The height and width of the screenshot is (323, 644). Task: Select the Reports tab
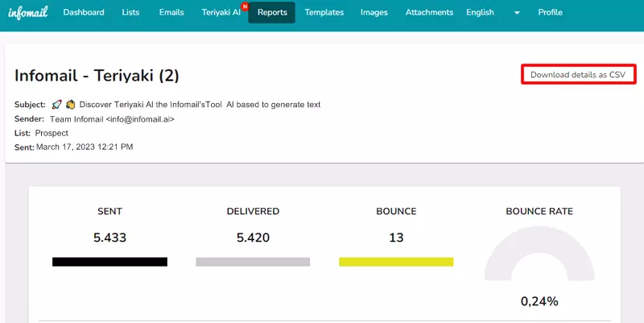(272, 12)
